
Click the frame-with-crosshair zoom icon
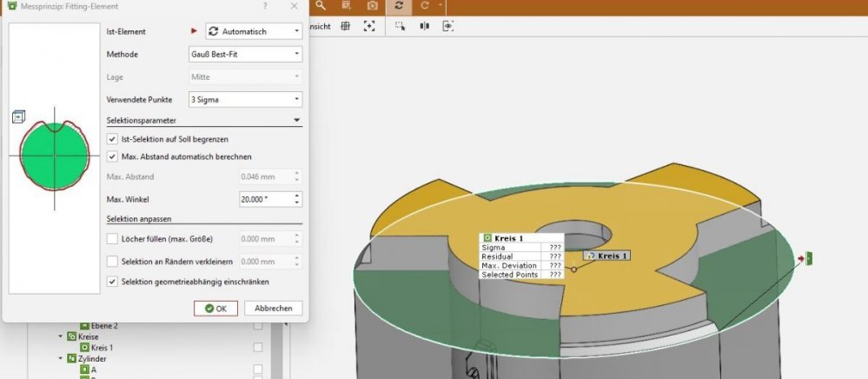(369, 26)
